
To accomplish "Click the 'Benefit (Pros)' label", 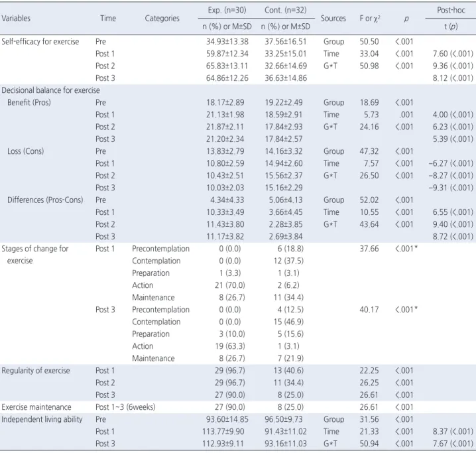I will click(x=29, y=102).
